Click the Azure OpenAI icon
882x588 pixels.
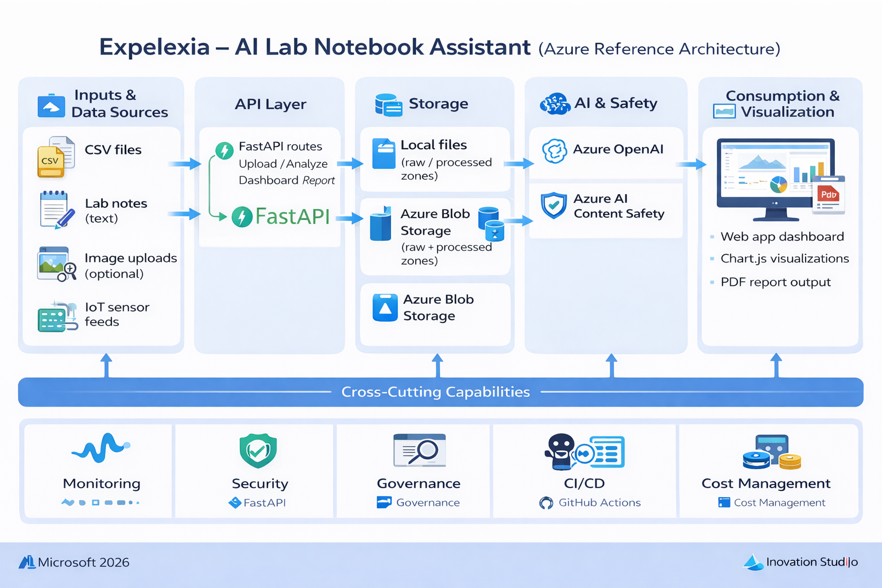click(x=554, y=149)
